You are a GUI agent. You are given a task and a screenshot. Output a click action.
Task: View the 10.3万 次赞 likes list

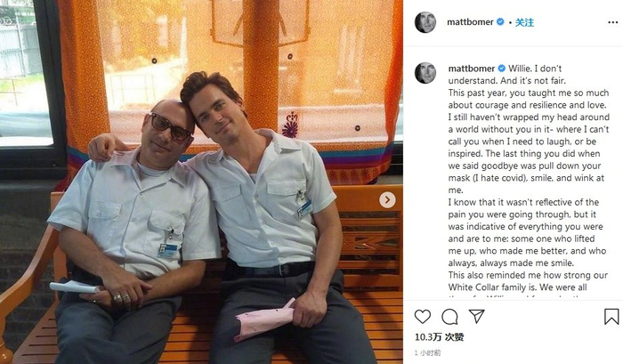pos(439,337)
